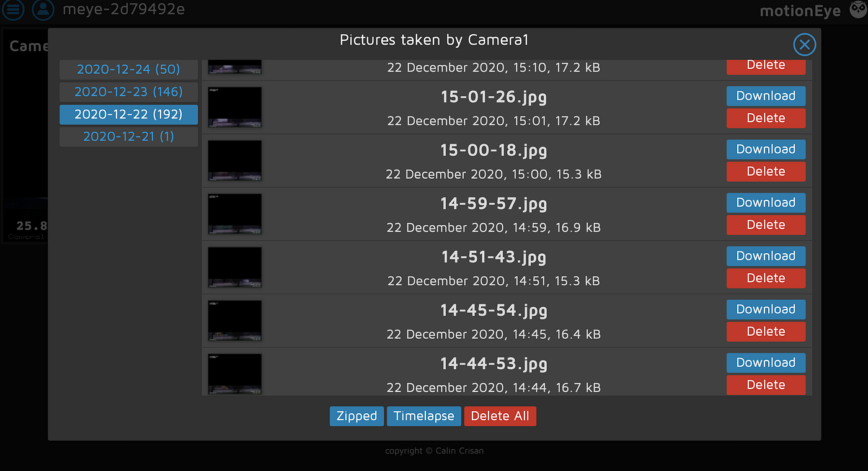Download the picture 14-59-57.jpg

coord(766,202)
